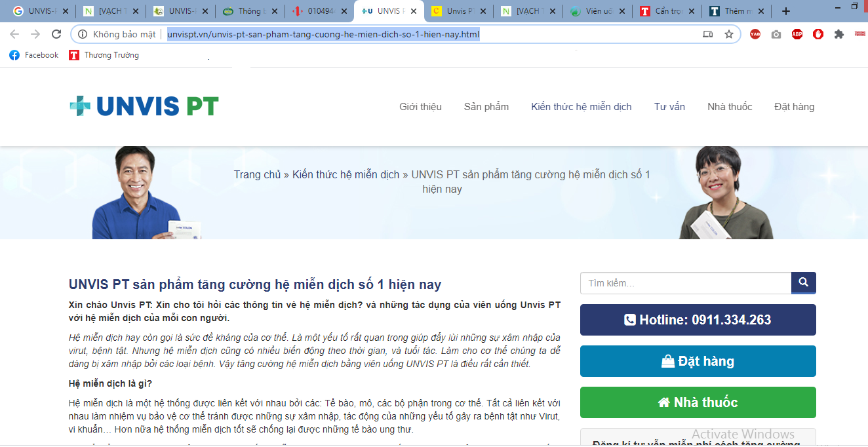Image resolution: width=868 pixels, height=447 pixels.
Task: Open the Thương Trường bookmark
Action: [x=104, y=55]
